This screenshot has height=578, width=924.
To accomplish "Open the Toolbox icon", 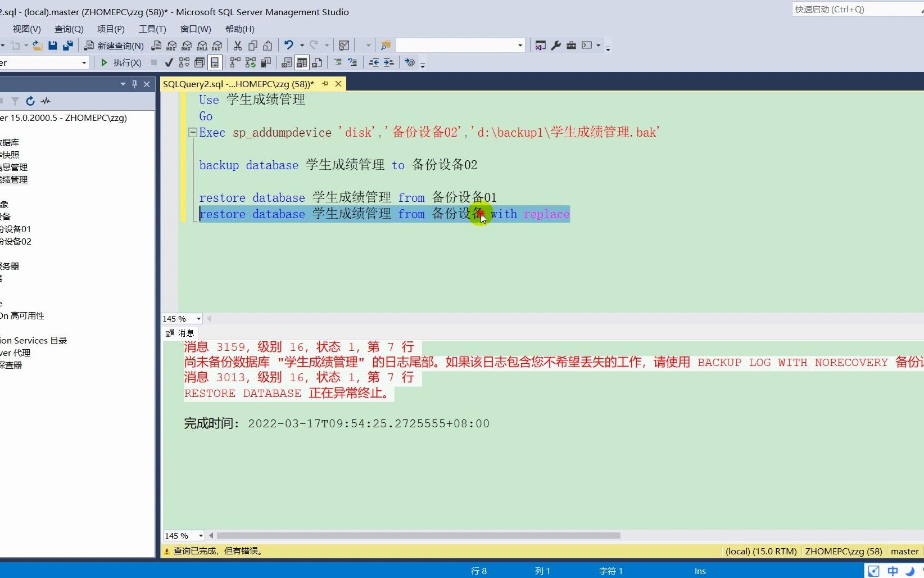I will coord(571,46).
